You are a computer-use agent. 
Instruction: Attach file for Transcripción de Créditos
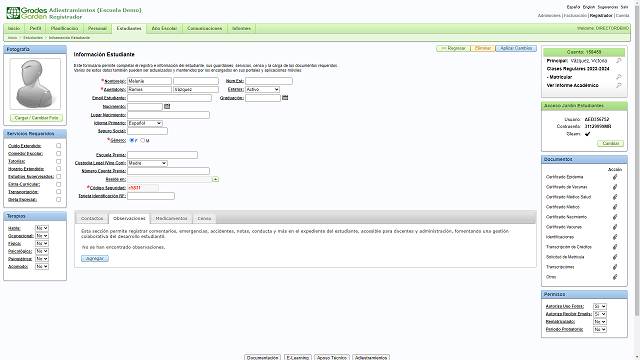pos(615,247)
